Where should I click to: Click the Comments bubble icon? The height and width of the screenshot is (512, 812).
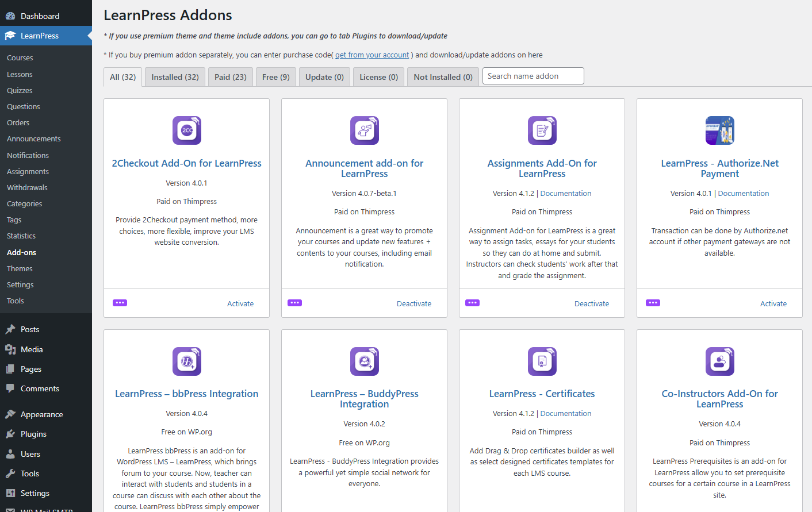click(x=10, y=388)
